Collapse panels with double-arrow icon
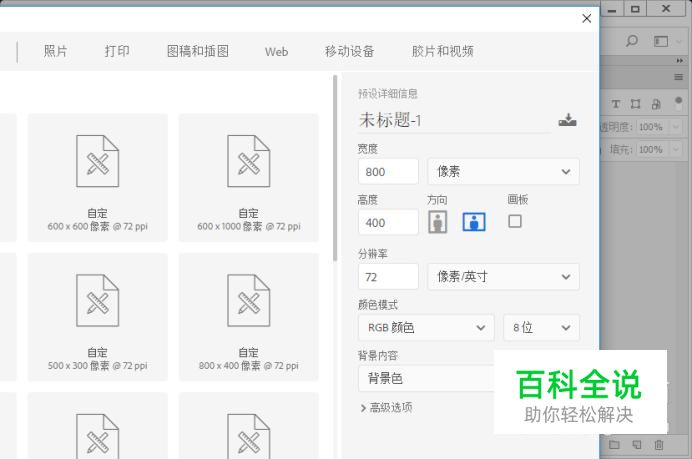 click(x=679, y=60)
